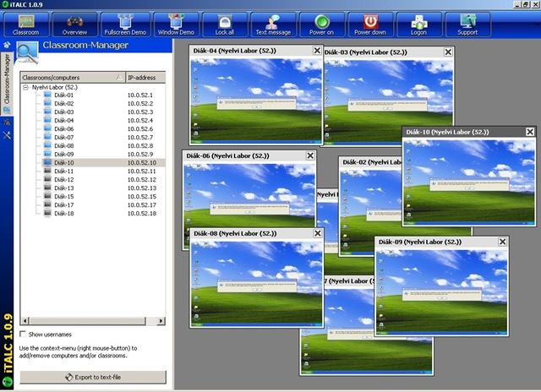Send a text message to students
The image size is (541, 392).
click(x=273, y=23)
